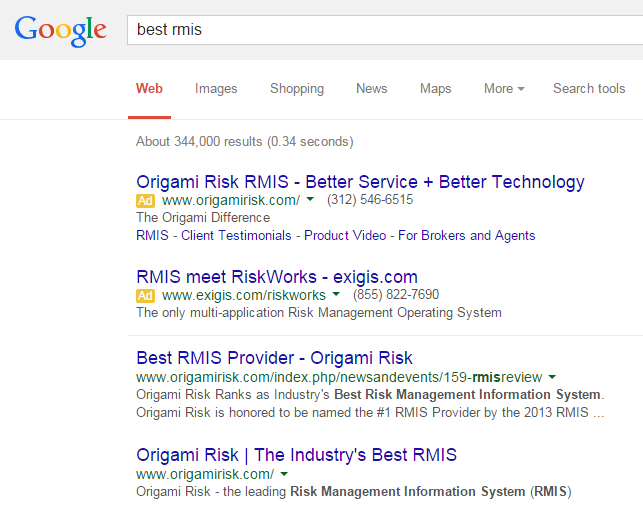Open the More search category menu
Screen dimensions: 643x513
[x=504, y=89]
